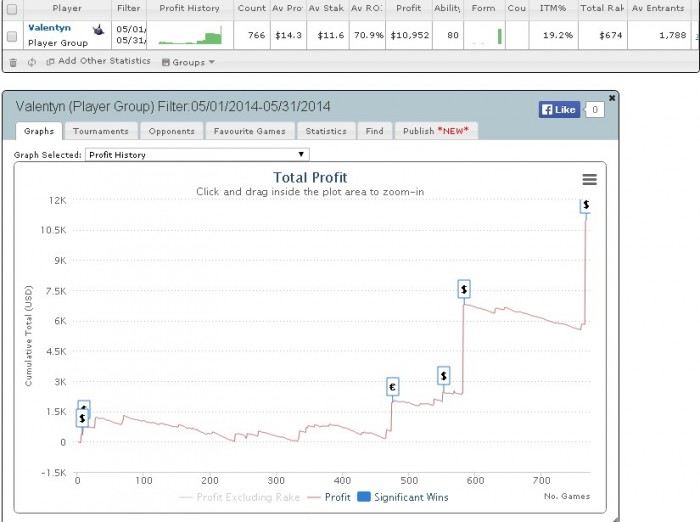This screenshot has height=522, width=700.
Task: Tick the header select-all checkbox
Action: [x=12, y=9]
